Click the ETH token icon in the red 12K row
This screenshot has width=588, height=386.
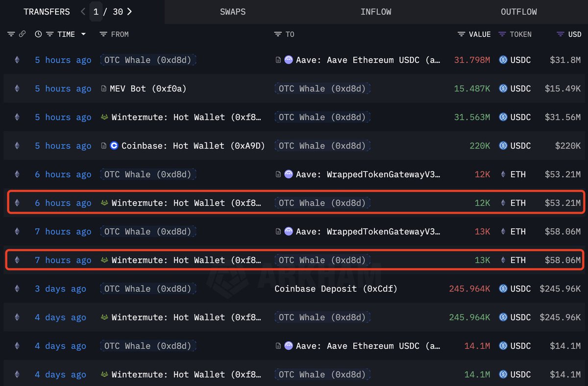(503, 174)
